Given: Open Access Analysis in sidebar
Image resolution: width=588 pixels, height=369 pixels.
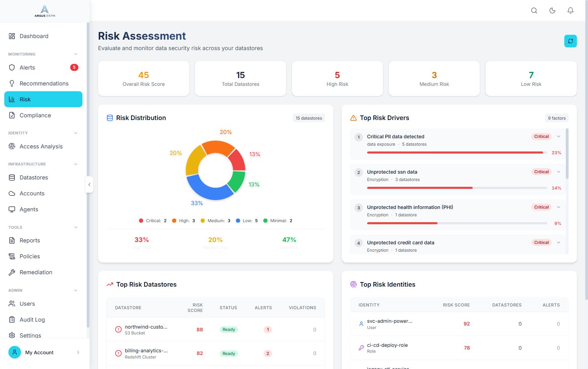Looking at the screenshot, I should pos(43,146).
